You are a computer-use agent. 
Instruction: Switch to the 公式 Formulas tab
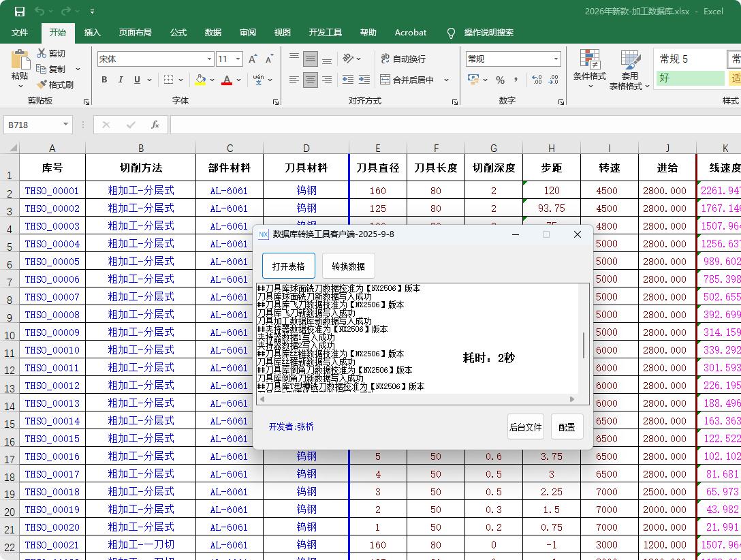coord(178,32)
